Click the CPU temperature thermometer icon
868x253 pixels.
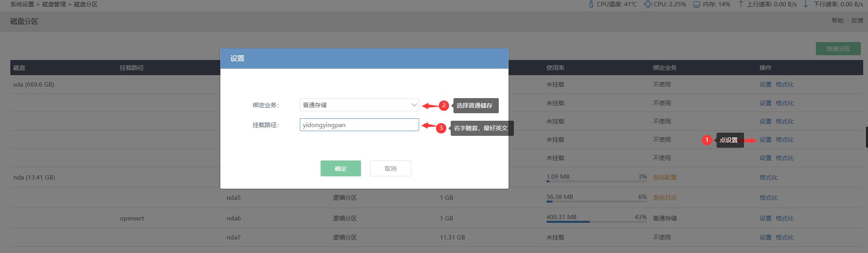click(x=591, y=4)
